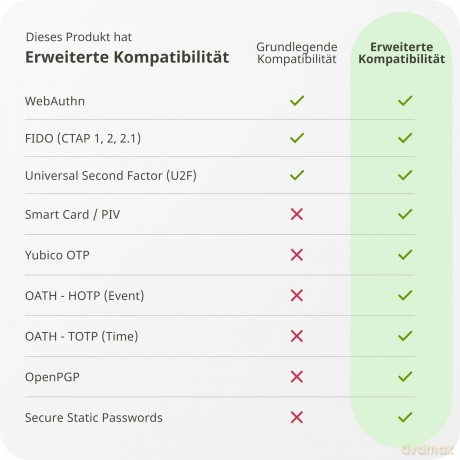Click the WebAuthn checkmark under Grundlegende Kompatibilität
Image resolution: width=460 pixels, height=460 pixels.
click(297, 101)
